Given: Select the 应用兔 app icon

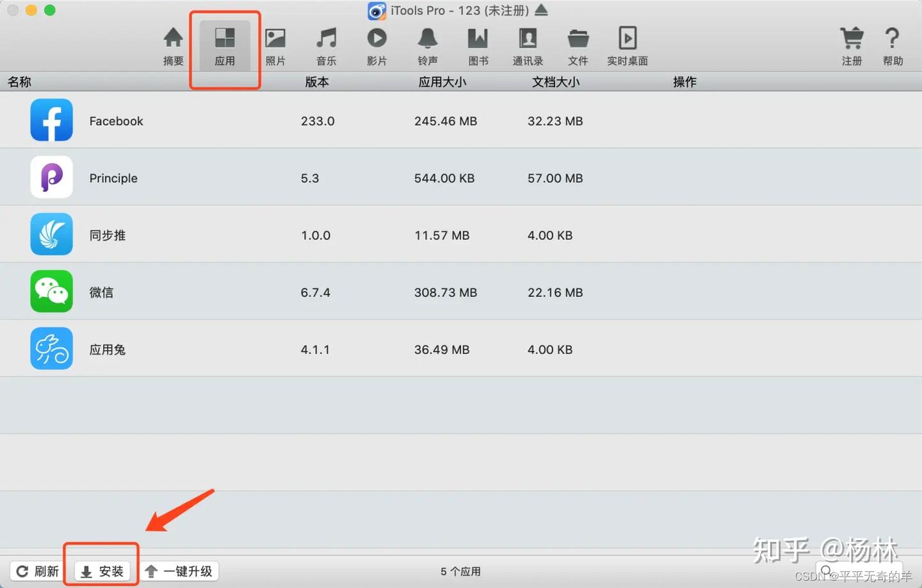Looking at the screenshot, I should coord(52,349).
